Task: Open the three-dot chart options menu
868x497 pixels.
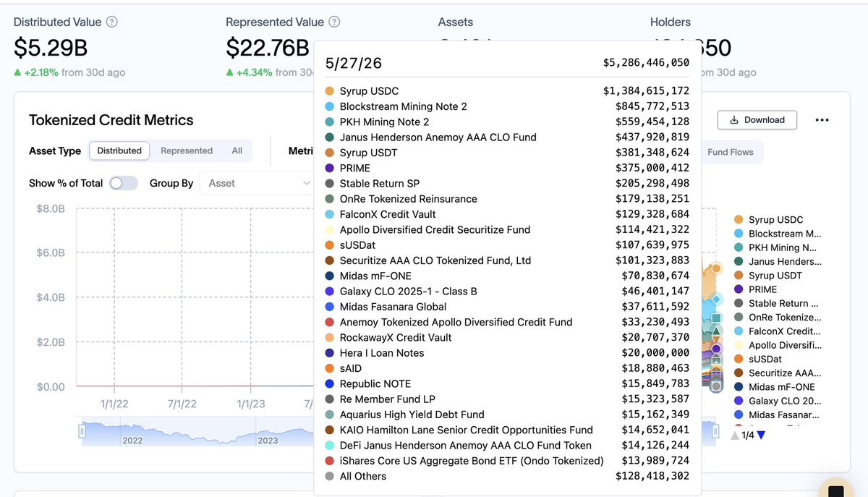Action: [822, 120]
